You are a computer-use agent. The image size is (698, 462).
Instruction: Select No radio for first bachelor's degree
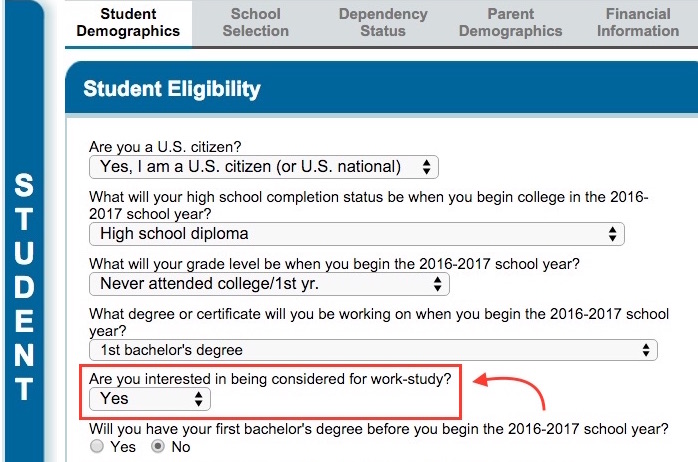(158, 447)
